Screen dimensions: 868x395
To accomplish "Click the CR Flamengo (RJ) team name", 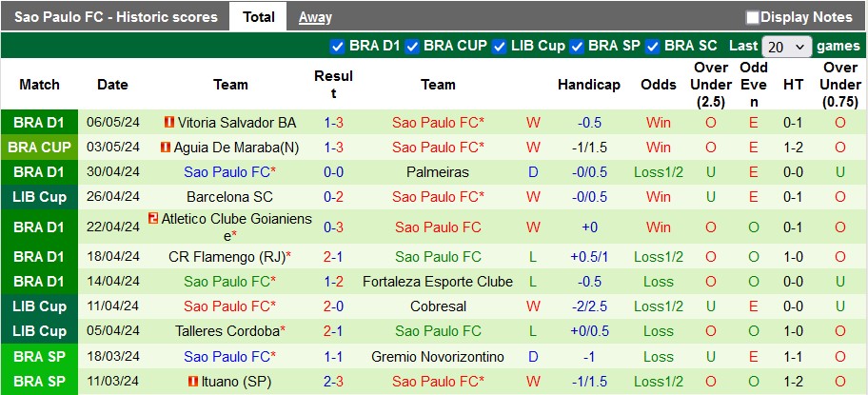I will click(x=227, y=257).
